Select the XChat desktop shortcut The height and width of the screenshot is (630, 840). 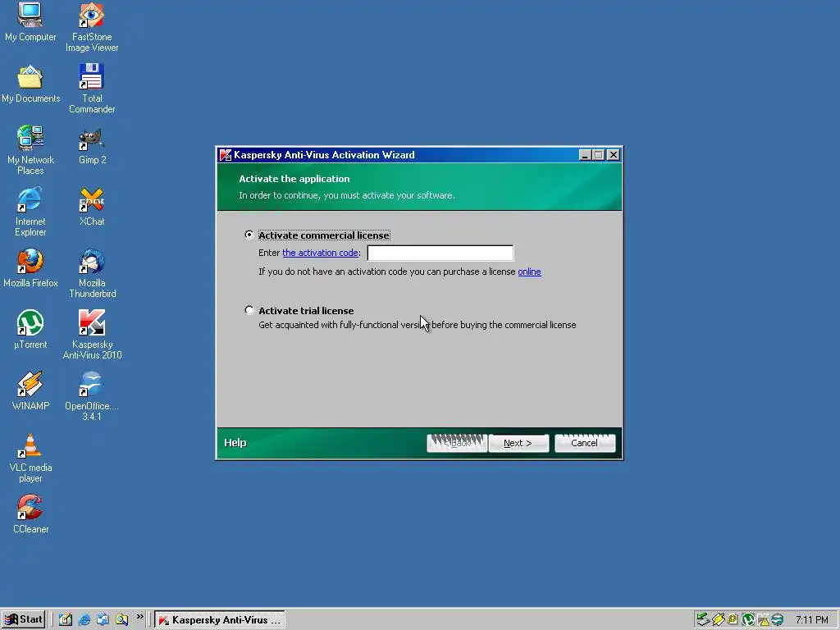[x=92, y=206]
